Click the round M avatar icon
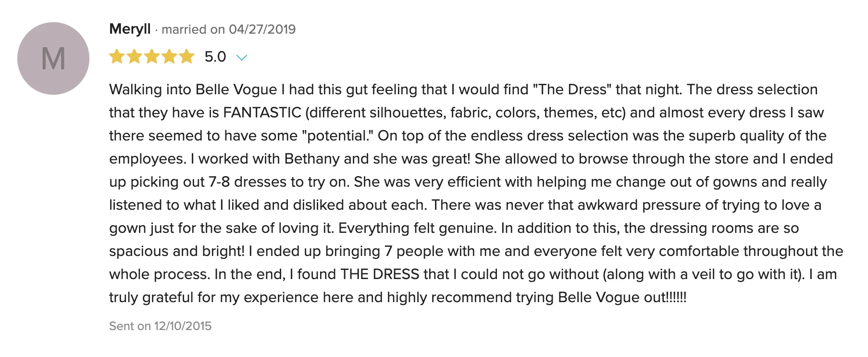Viewport: 868px width, 357px height. (53, 58)
